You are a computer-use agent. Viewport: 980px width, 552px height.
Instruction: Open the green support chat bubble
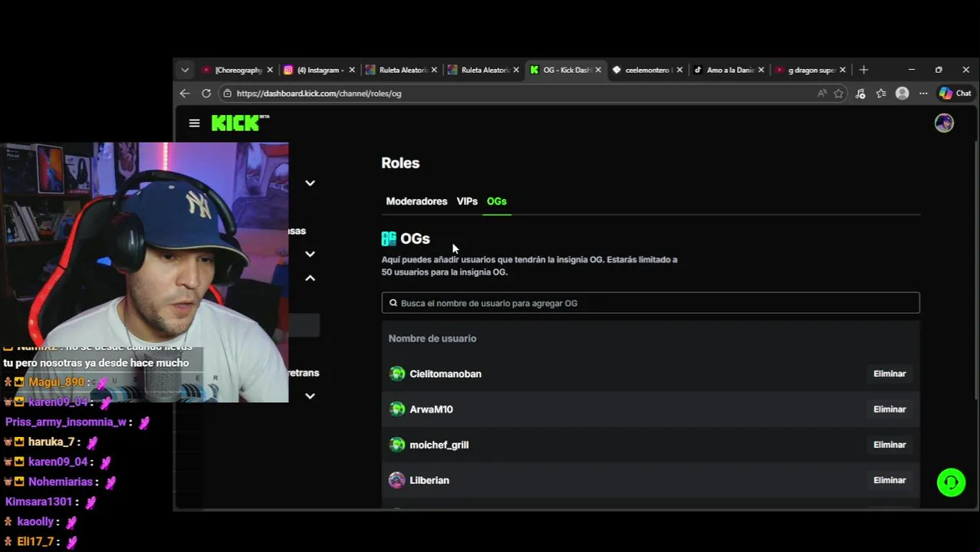coord(951,482)
